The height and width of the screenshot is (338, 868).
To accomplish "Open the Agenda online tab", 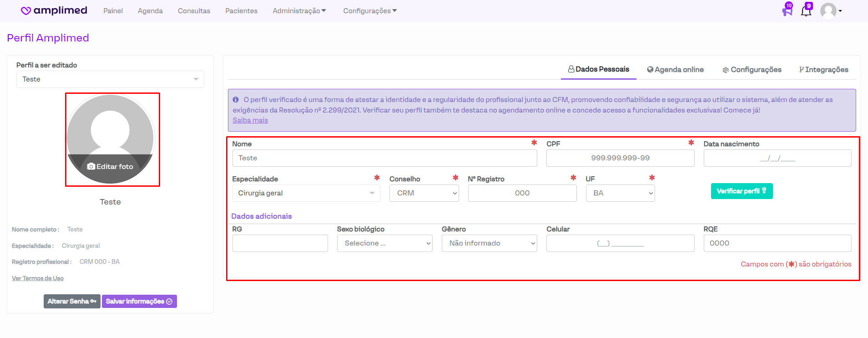I will tap(675, 70).
